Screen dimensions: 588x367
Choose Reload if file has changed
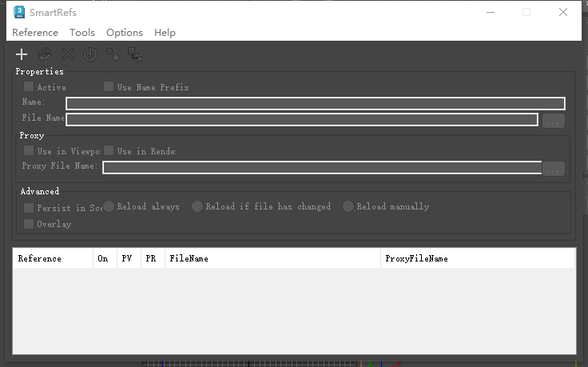point(197,206)
